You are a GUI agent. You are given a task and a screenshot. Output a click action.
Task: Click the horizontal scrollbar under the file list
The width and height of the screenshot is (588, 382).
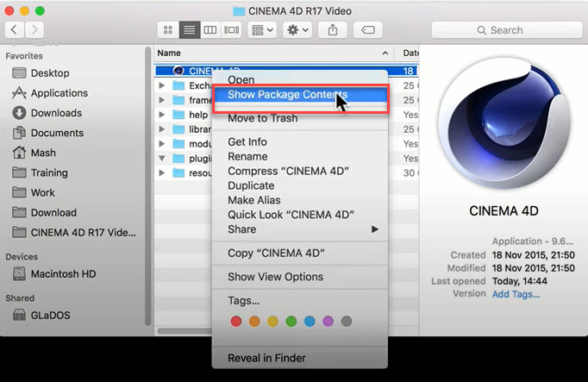185,331
